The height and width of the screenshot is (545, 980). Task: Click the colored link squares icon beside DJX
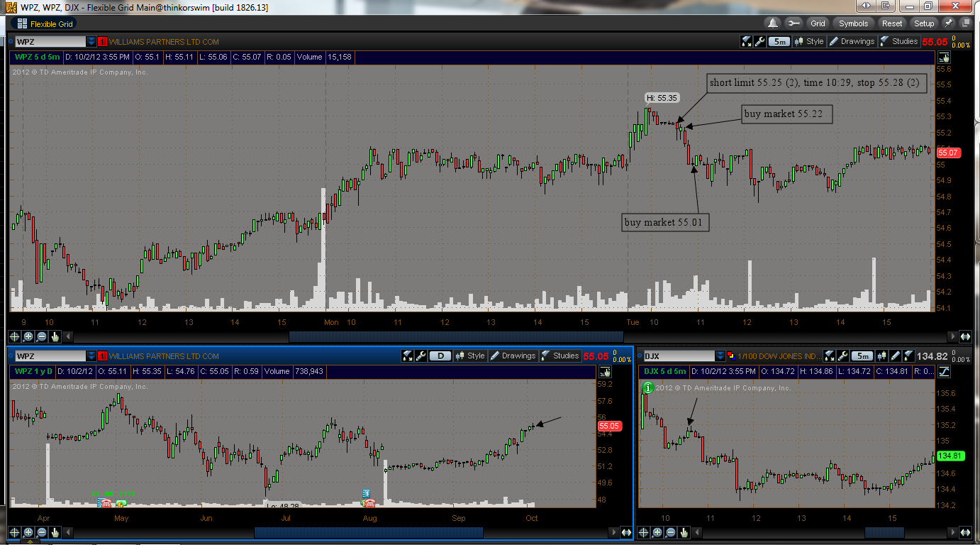(732, 356)
